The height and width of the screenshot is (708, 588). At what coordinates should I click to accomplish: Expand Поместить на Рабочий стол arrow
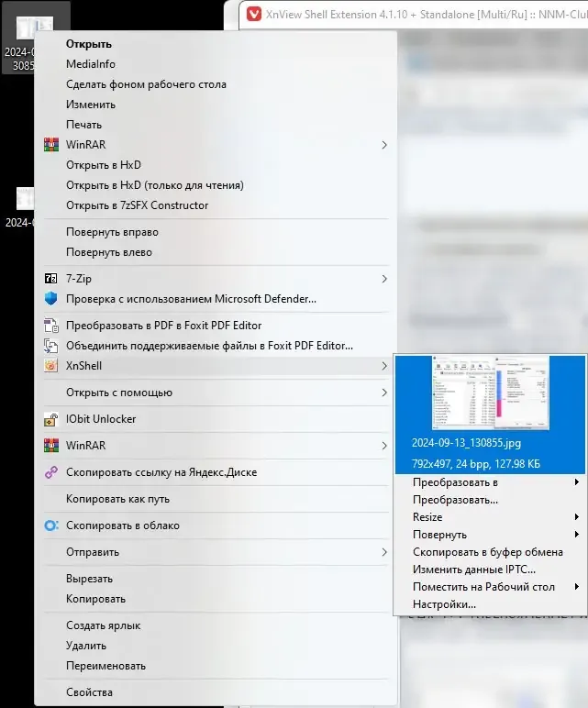(577, 587)
